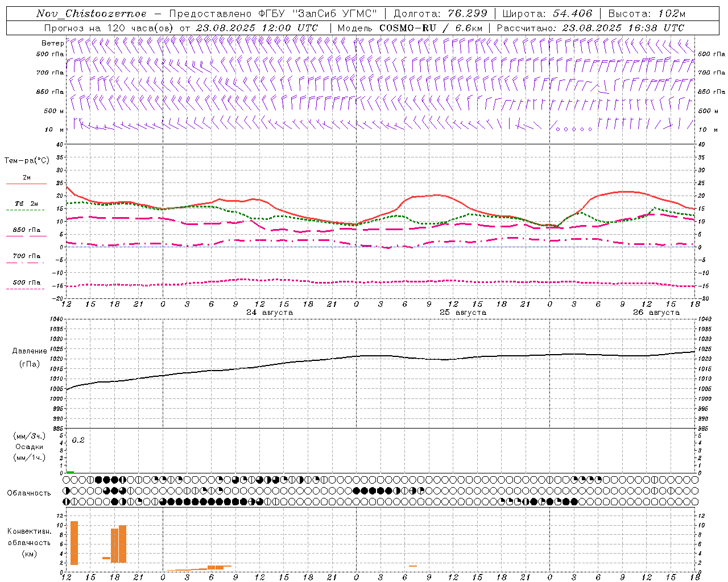Click the 850 гПа temperature legend label
728x582 pixels.
pos(27,230)
